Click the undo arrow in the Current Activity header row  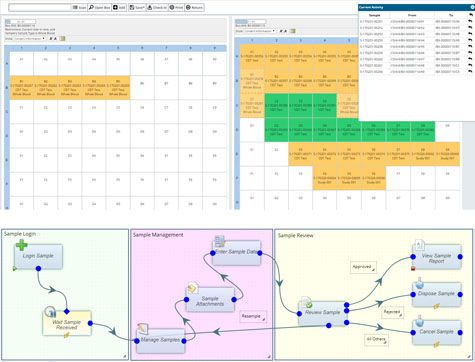pyautogui.click(x=470, y=15)
